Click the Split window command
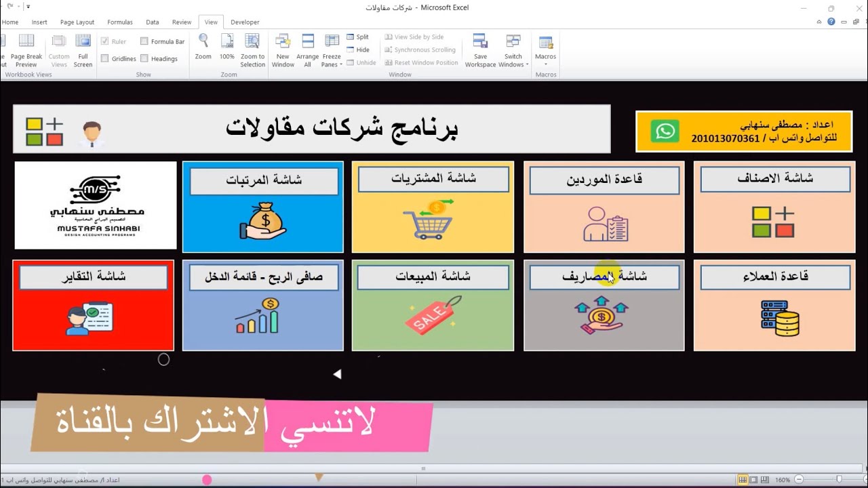 click(x=357, y=37)
